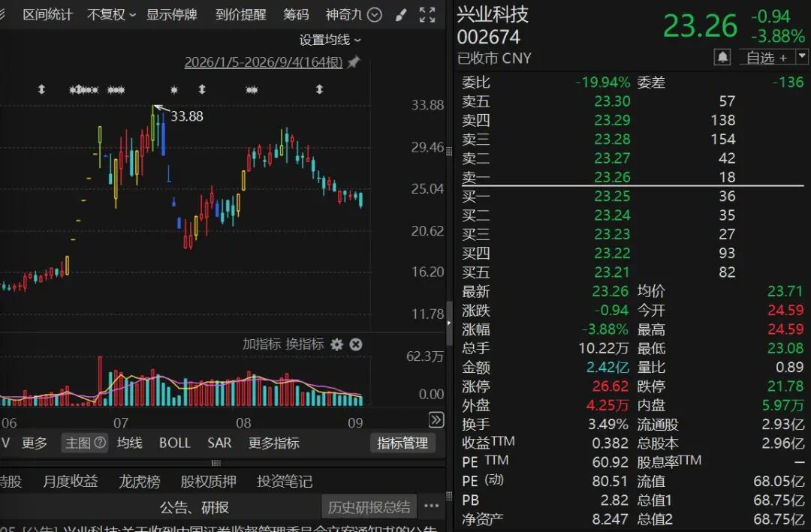This screenshot has width=811, height=532.
Task: Click the 买四 price 23.22
Action: (x=612, y=254)
